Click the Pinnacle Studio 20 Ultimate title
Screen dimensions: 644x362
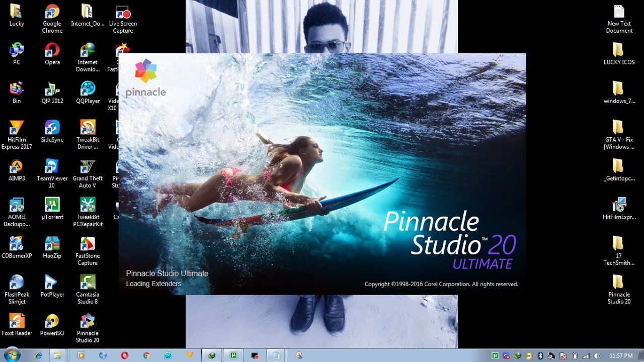tap(450, 240)
